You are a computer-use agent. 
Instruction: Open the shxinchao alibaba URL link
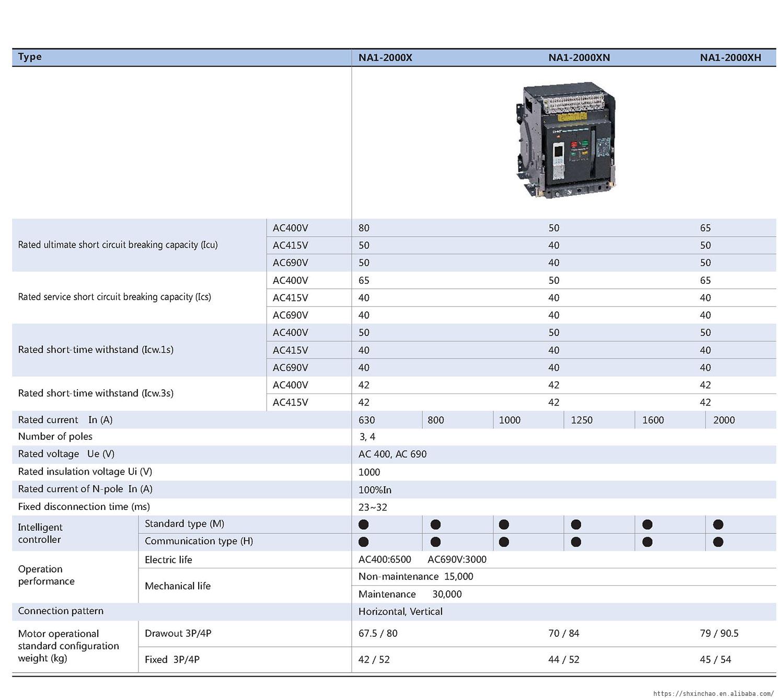click(x=713, y=693)
